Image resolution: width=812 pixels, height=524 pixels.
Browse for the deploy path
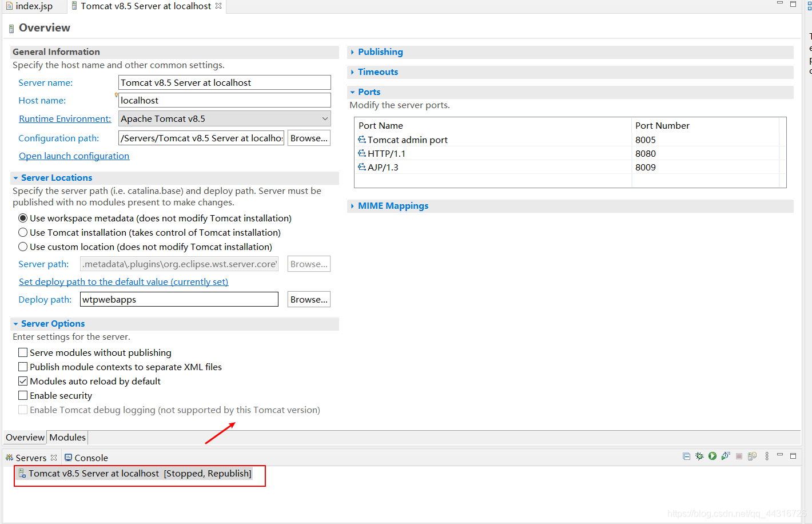point(309,299)
